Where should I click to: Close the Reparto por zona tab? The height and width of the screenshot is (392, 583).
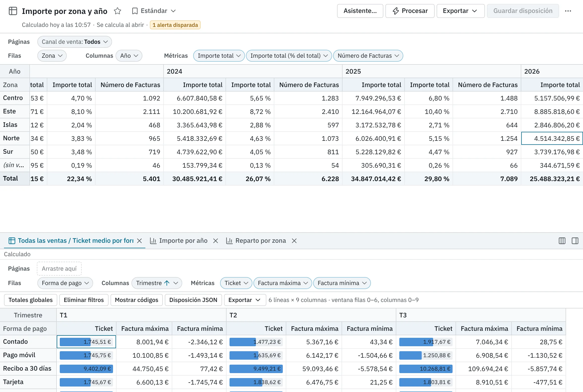[294, 241]
